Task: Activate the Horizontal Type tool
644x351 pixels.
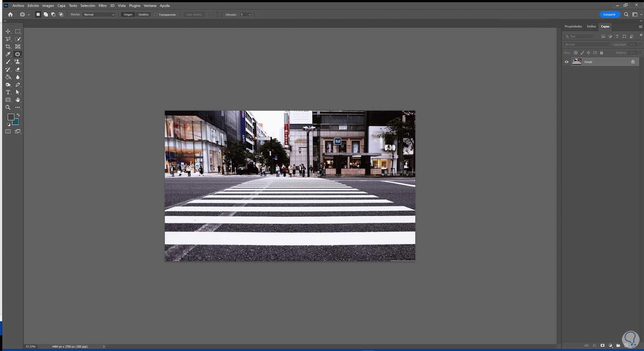Action: pyautogui.click(x=8, y=92)
